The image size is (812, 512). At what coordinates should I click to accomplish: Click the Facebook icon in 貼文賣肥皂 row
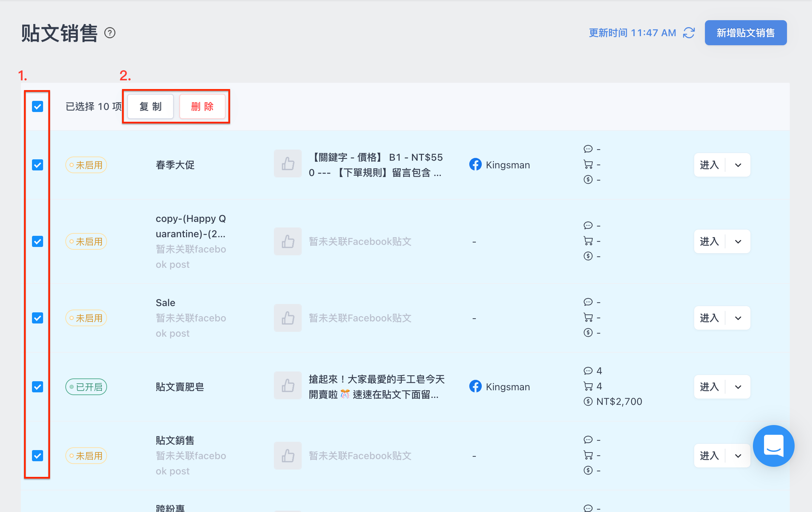point(475,386)
